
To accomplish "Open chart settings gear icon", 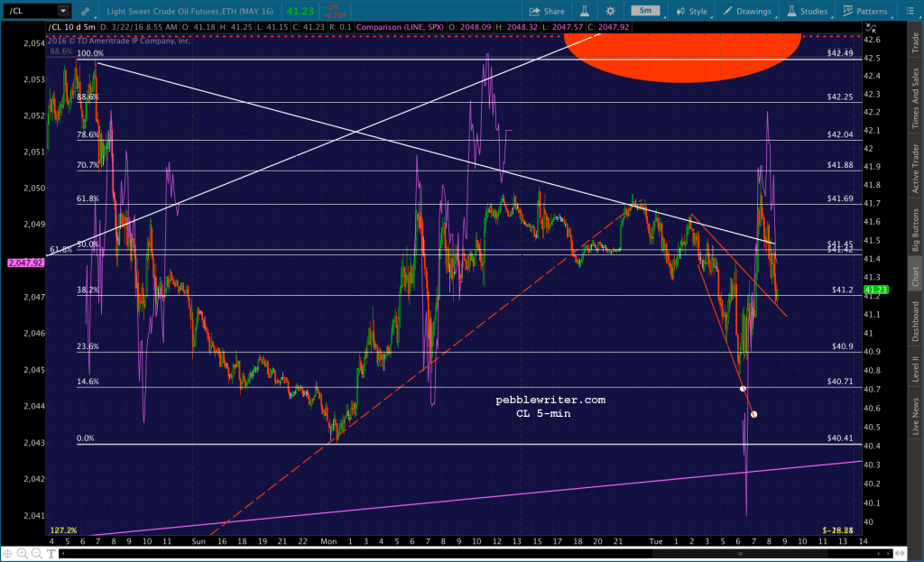I will [x=610, y=11].
